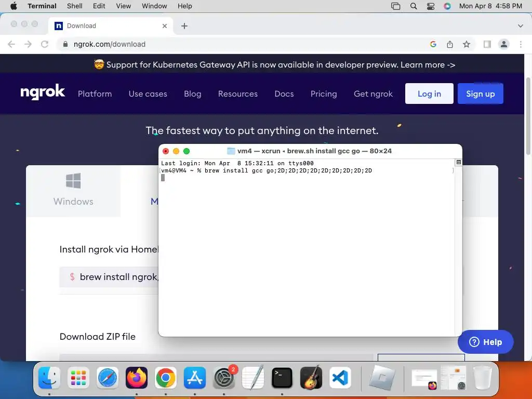Open Terminal from the Dock
532x399 pixels.
(282, 378)
